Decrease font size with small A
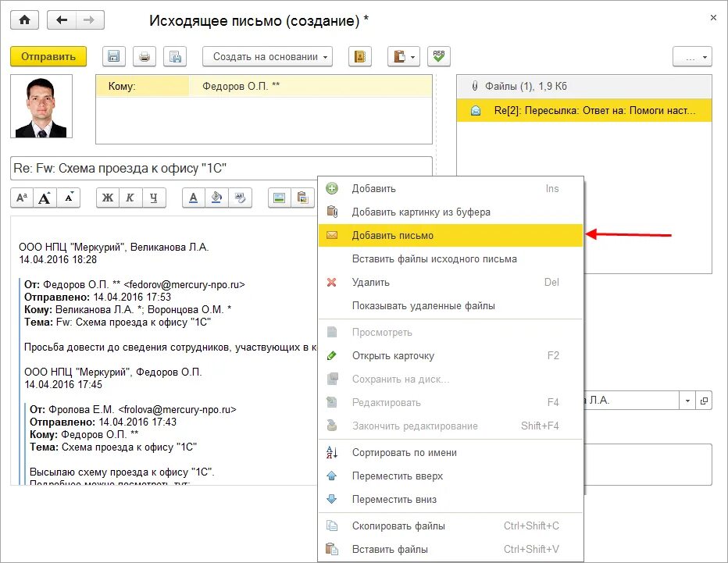Screen dimensions: 728x563 [68, 198]
